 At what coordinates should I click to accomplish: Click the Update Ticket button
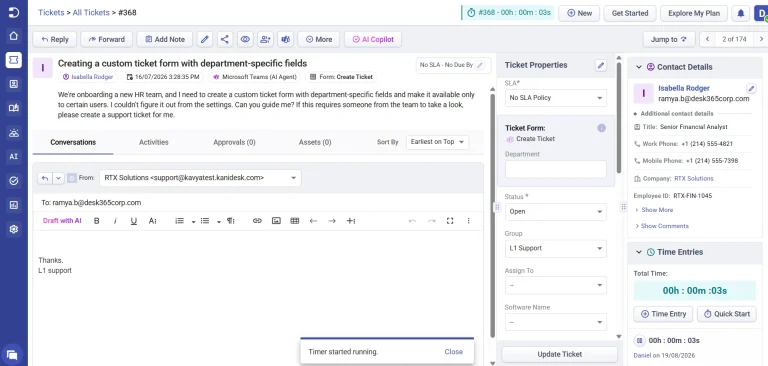[559, 354]
